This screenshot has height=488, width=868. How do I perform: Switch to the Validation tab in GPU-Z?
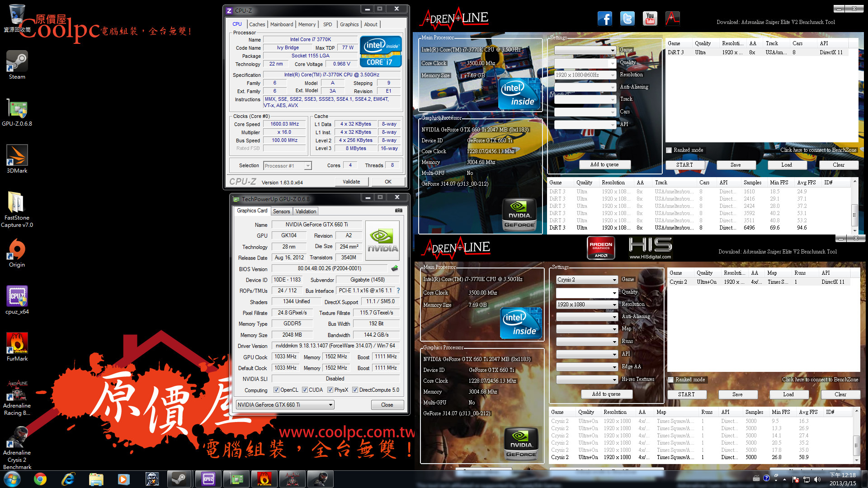click(306, 211)
